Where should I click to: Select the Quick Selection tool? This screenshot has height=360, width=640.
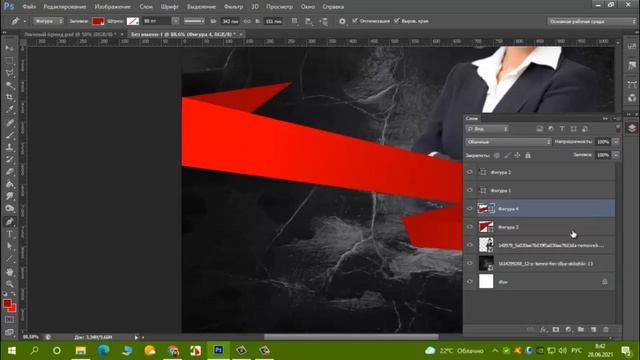point(9,85)
